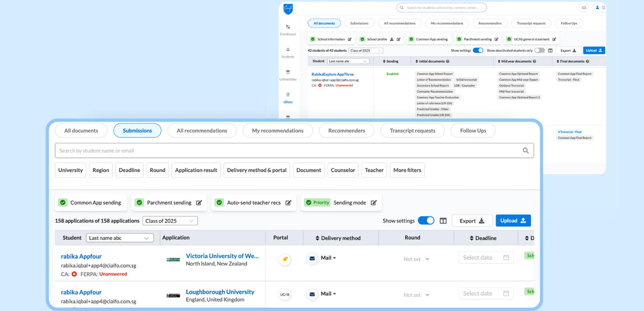This screenshot has width=644, height=311.
Task: Open Recommenders tab in front panel
Action: click(347, 131)
